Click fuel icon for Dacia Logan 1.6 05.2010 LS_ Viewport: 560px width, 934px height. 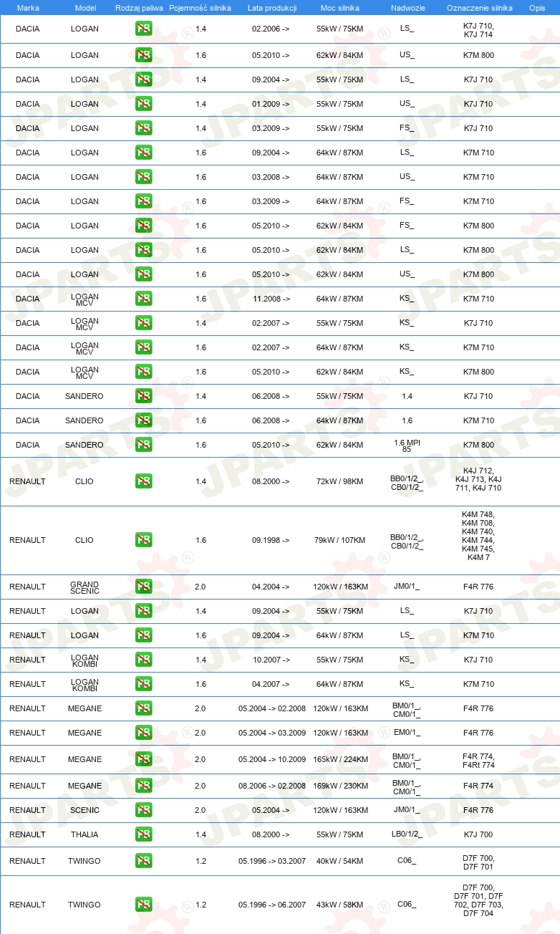[143, 250]
